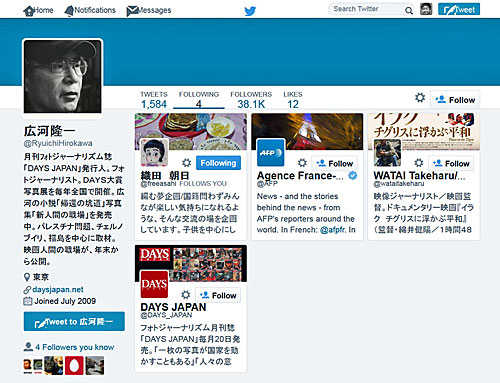Toggle Following button on 織田 朝日 card
The width and height of the screenshot is (500, 383).
218,163
